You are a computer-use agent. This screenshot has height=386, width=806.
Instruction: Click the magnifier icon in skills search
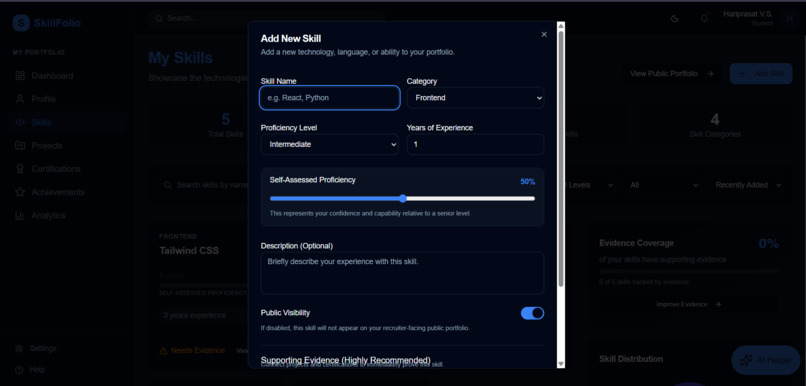coord(168,185)
